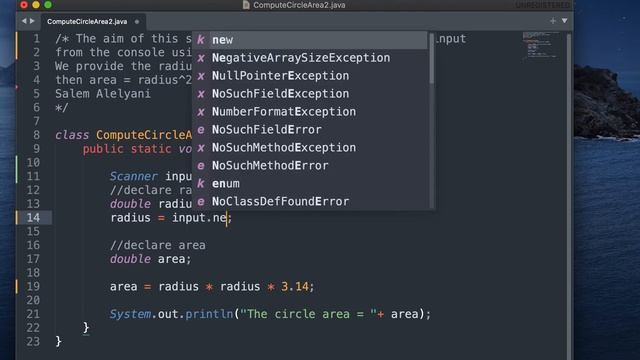This screenshot has width=640, height=360.
Task: Click 'double area;' on line 17
Action: coord(150,259)
